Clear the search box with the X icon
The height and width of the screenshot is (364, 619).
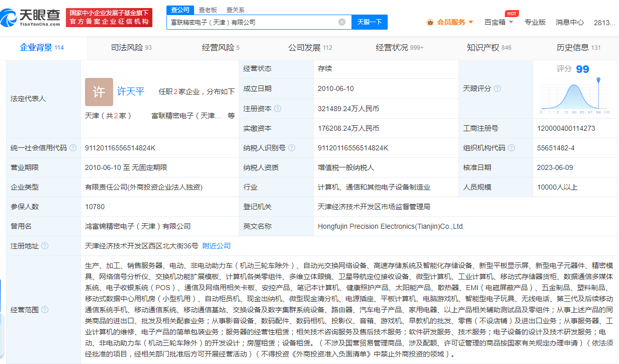tap(342, 22)
